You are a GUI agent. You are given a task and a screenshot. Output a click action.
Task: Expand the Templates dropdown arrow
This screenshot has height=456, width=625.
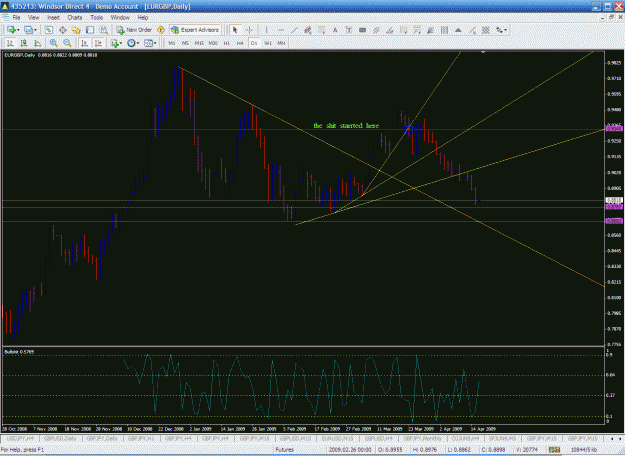[x=155, y=43]
